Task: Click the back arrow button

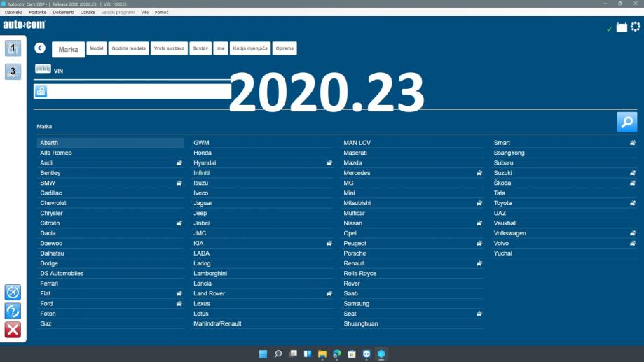Action: click(40, 48)
